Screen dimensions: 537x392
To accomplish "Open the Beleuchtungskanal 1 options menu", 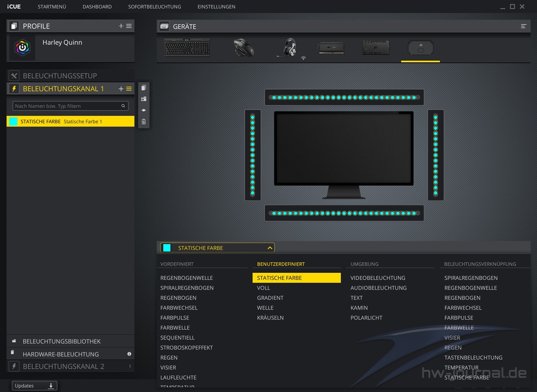I will pyautogui.click(x=129, y=89).
